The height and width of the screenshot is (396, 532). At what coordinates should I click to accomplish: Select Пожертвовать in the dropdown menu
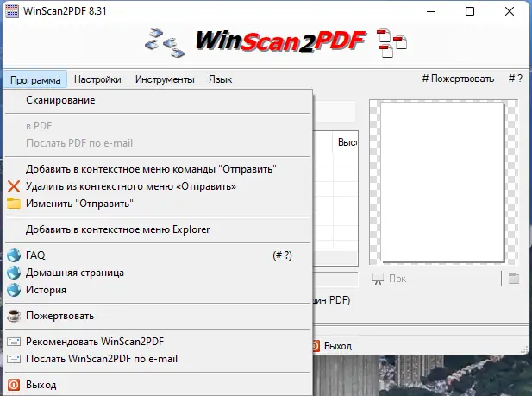pyautogui.click(x=158, y=316)
